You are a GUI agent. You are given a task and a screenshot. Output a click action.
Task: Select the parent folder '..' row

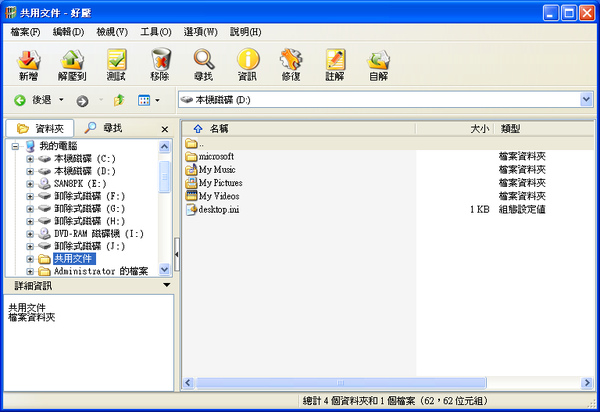(x=388, y=143)
